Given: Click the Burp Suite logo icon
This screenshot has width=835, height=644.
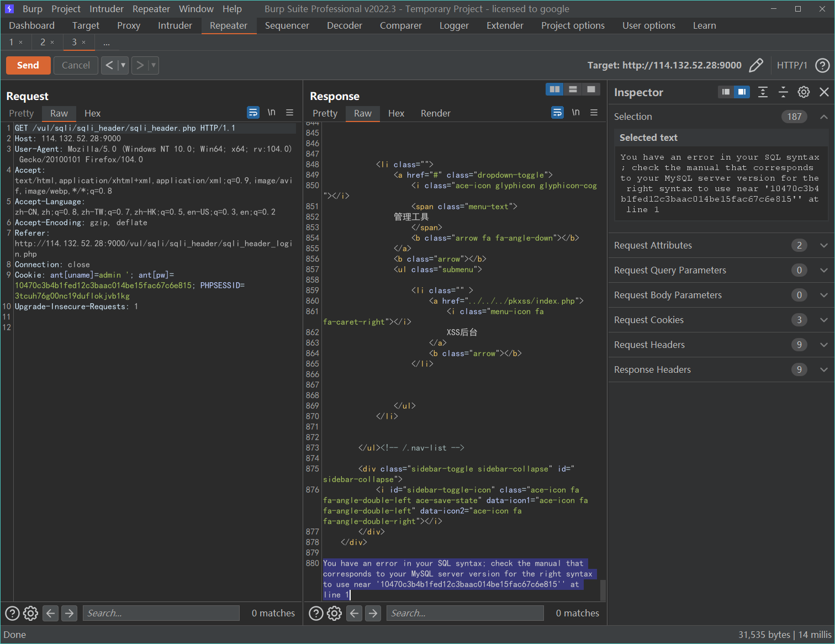Looking at the screenshot, I should (9, 9).
